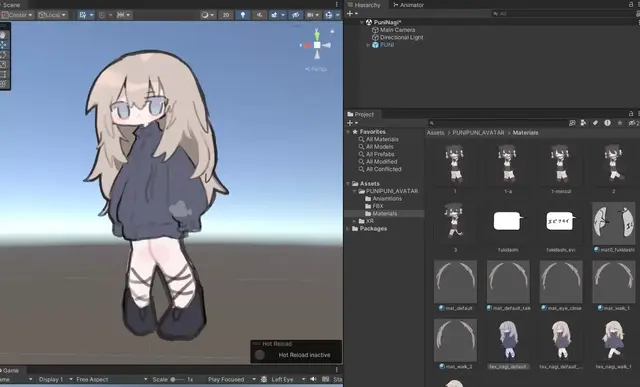Select the Scale tool in Scene
The height and width of the screenshot is (387, 640).
(3, 64)
